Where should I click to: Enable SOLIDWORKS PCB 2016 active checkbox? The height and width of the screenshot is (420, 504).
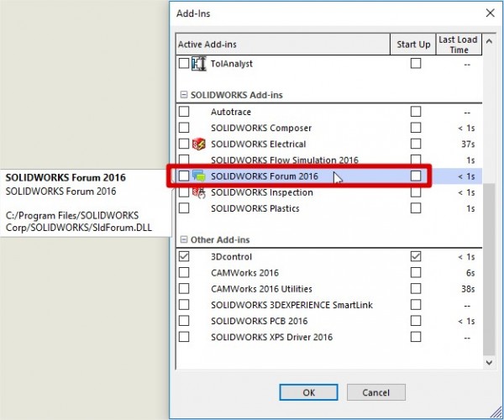coord(184,320)
